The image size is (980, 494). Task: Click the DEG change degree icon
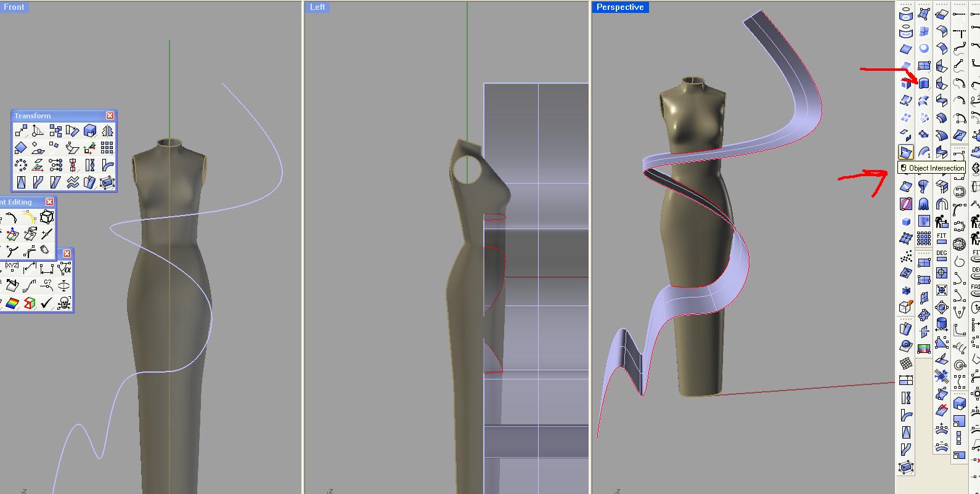tap(941, 256)
